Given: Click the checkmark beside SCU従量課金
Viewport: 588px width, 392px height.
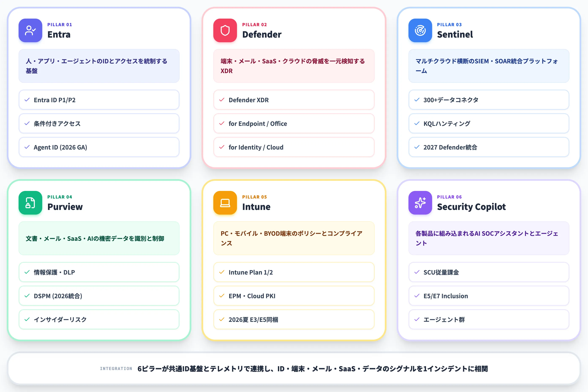Looking at the screenshot, I should click(417, 272).
